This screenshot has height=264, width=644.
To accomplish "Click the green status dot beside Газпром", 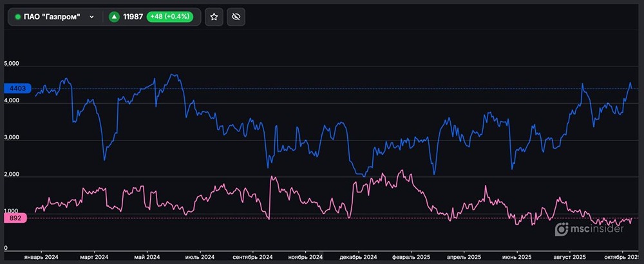I will (x=18, y=17).
